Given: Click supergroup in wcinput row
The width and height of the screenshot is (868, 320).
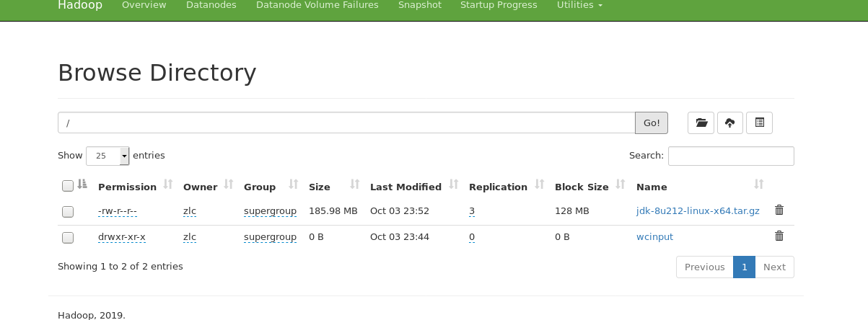Looking at the screenshot, I should pyautogui.click(x=270, y=236).
